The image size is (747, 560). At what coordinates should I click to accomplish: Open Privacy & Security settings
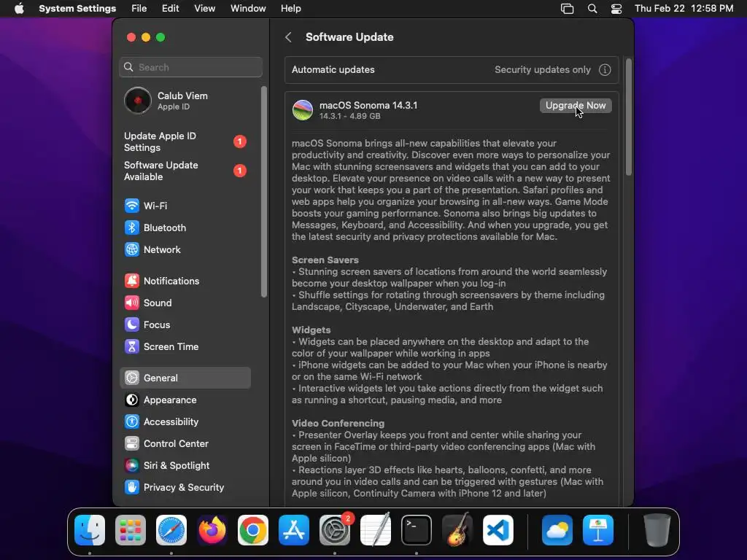tap(185, 488)
